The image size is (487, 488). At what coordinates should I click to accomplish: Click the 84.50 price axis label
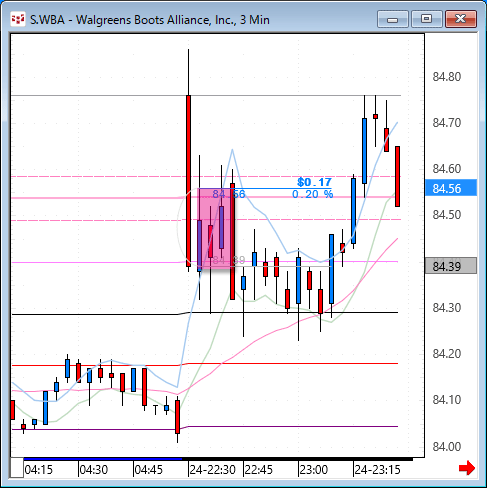click(447, 214)
